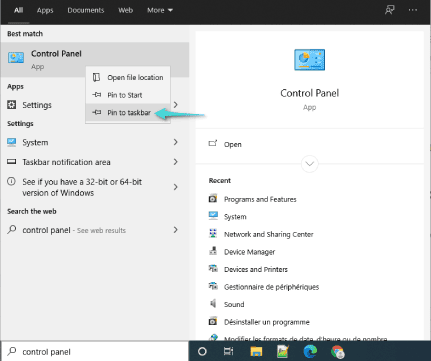This screenshot has width=431, height=361.
Task: Click the large Control Panel preview icon
Action: coord(309,60)
